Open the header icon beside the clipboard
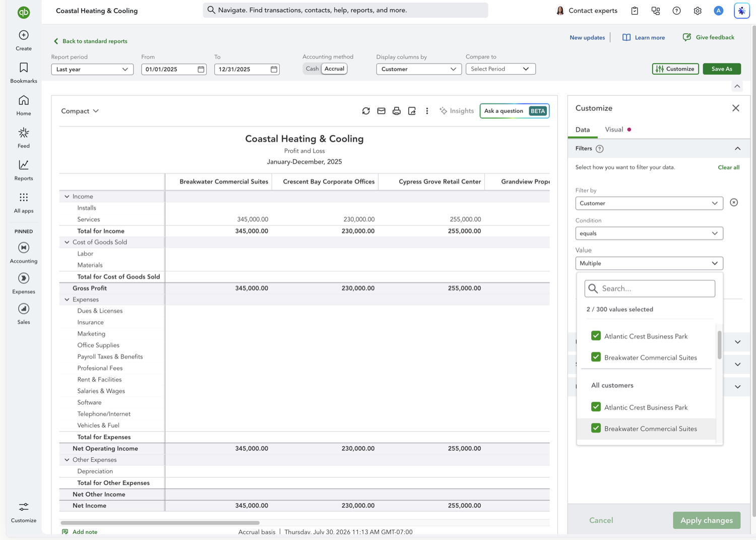This screenshot has height=540, width=756. (x=656, y=11)
